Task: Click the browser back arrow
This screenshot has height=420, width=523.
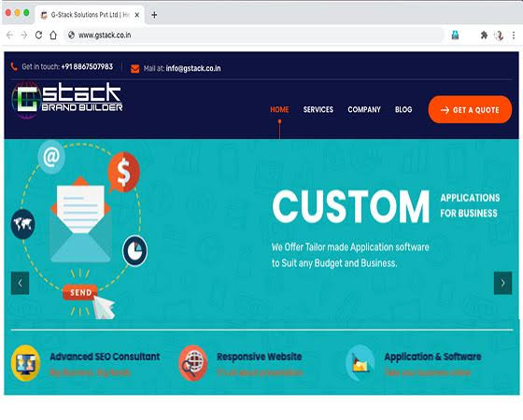Action: coord(9,35)
